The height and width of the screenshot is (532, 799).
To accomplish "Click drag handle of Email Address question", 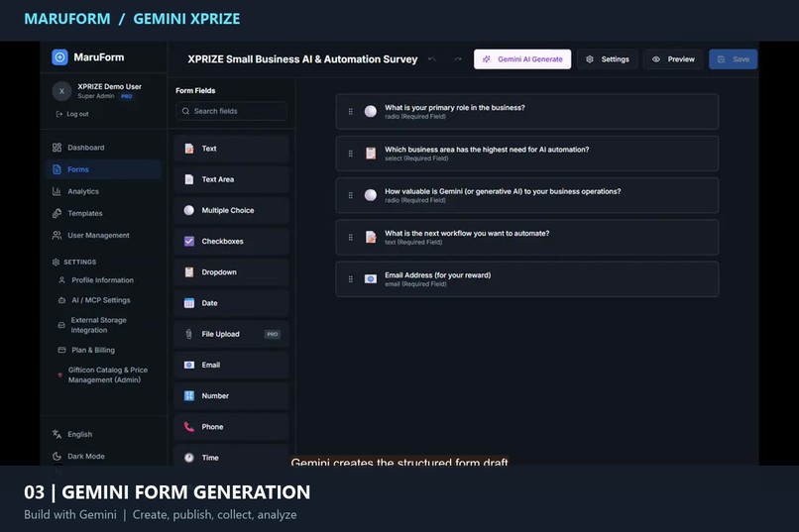I will coord(351,279).
